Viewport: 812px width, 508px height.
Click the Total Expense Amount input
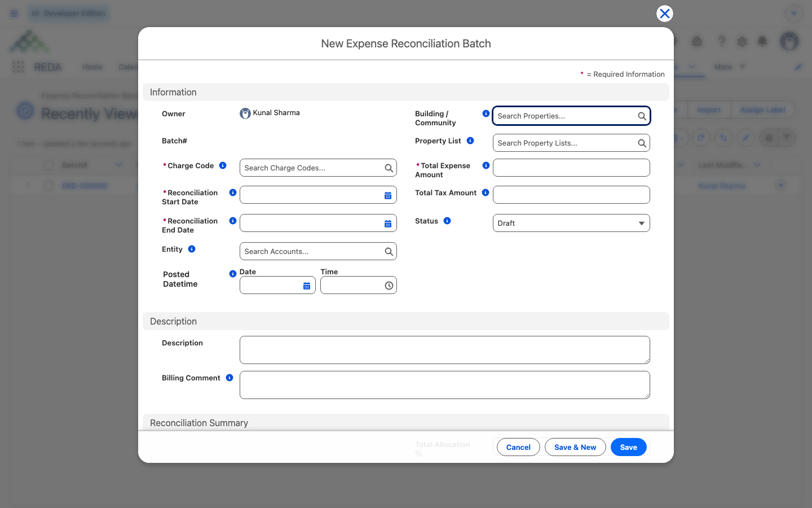(x=571, y=168)
